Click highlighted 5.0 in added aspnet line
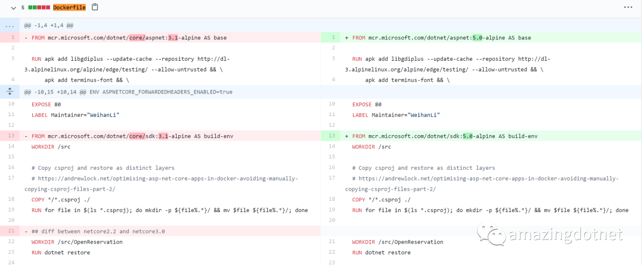644x265 pixels. click(x=477, y=38)
